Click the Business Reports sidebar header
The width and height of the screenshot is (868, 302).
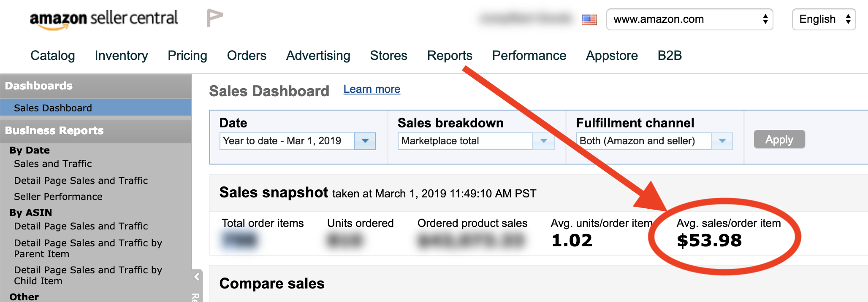click(x=95, y=131)
